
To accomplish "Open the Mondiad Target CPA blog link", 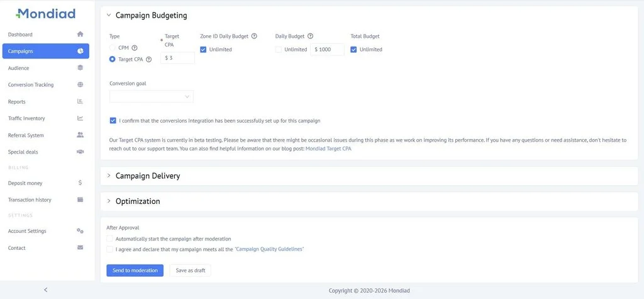I will pyautogui.click(x=328, y=149).
